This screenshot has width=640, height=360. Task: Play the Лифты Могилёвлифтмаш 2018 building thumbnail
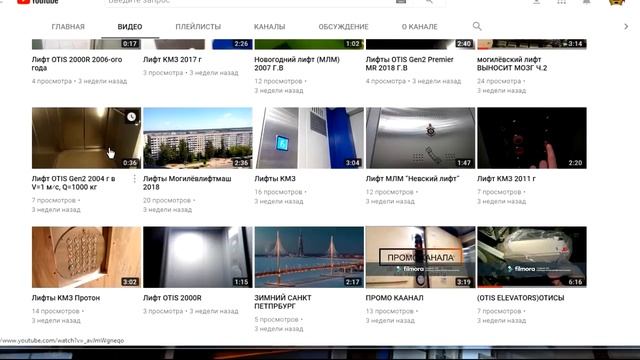(x=198, y=138)
